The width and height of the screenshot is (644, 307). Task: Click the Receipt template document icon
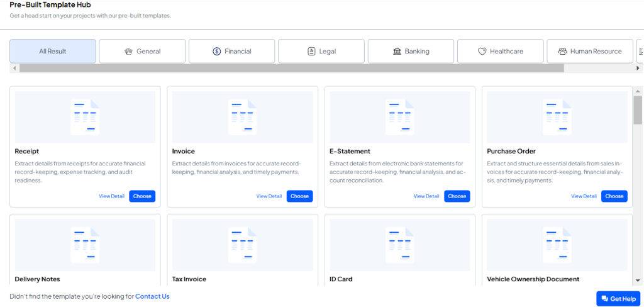[x=85, y=117]
